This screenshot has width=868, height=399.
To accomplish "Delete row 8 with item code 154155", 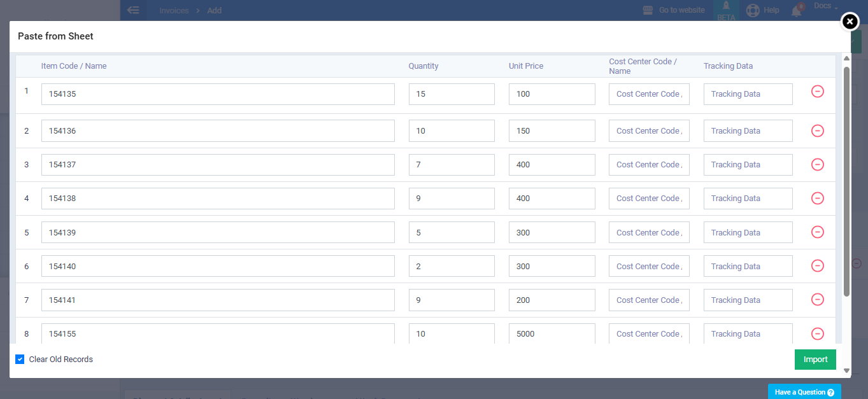I will (817, 333).
